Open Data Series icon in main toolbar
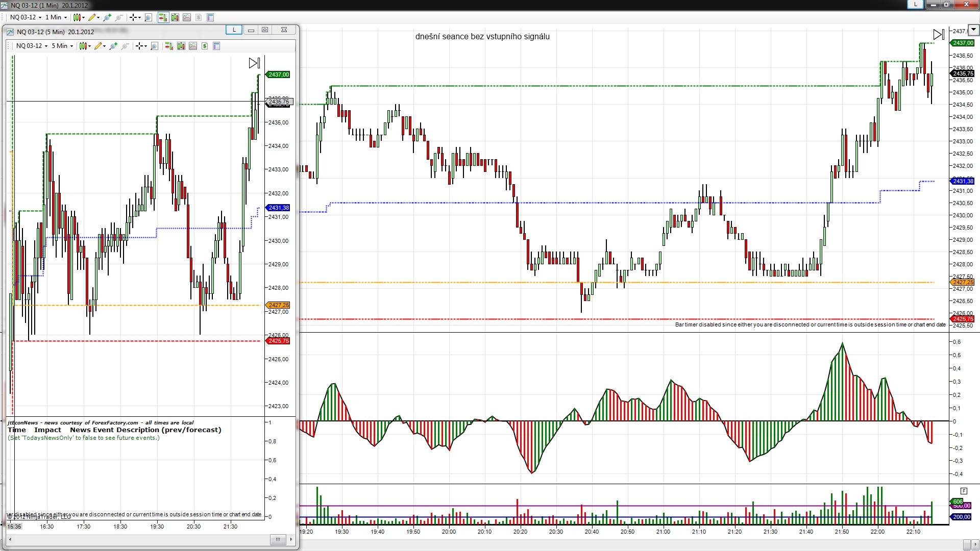This screenshot has height=551, width=980. pos(175,17)
